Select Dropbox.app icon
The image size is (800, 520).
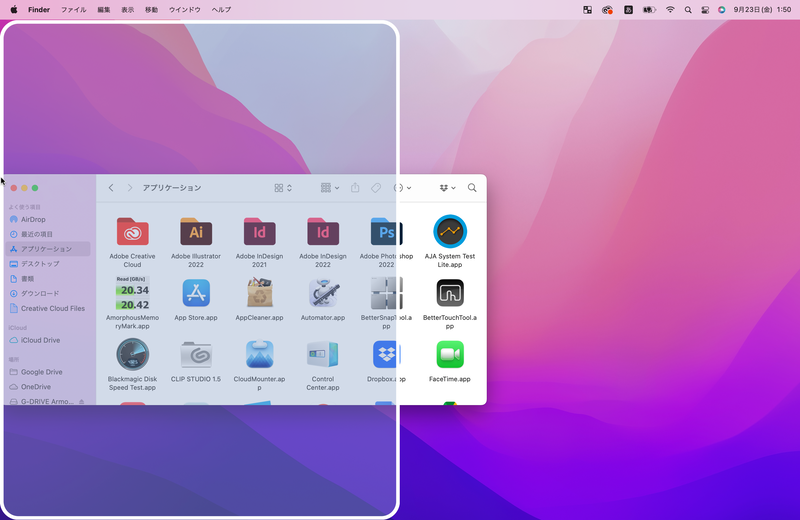[x=386, y=355]
